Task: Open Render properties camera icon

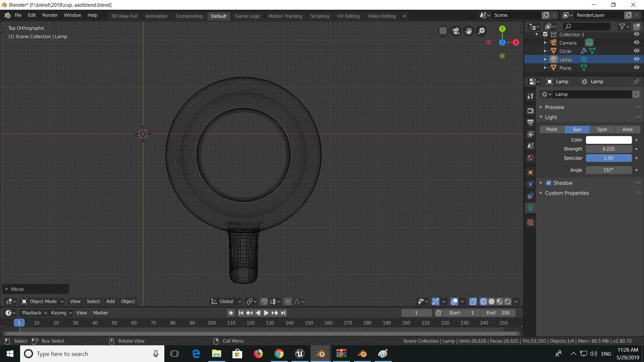Action: [530, 110]
